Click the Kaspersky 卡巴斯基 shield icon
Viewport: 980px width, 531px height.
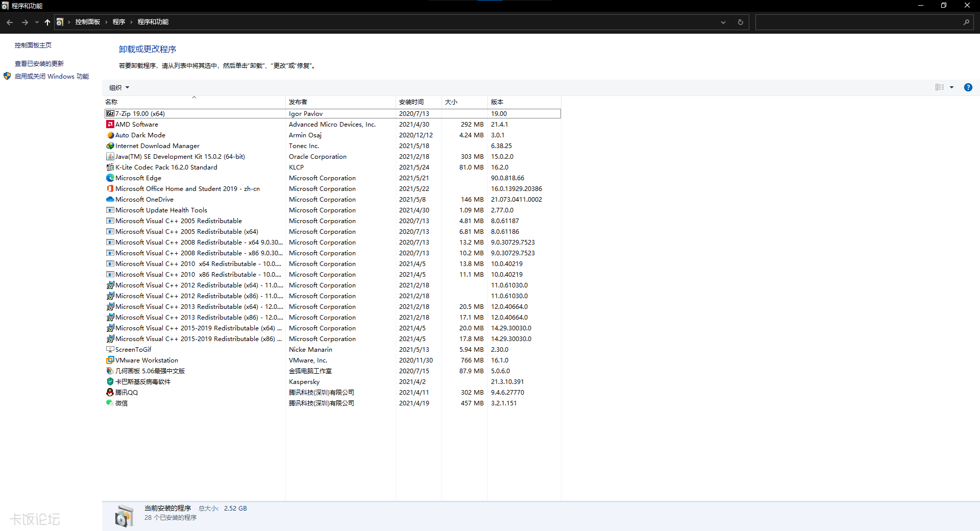point(110,382)
